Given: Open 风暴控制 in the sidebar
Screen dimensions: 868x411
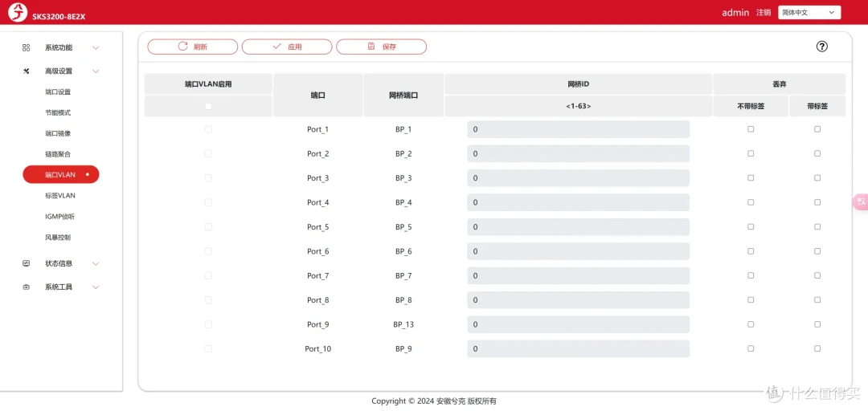Looking at the screenshot, I should (58, 238).
